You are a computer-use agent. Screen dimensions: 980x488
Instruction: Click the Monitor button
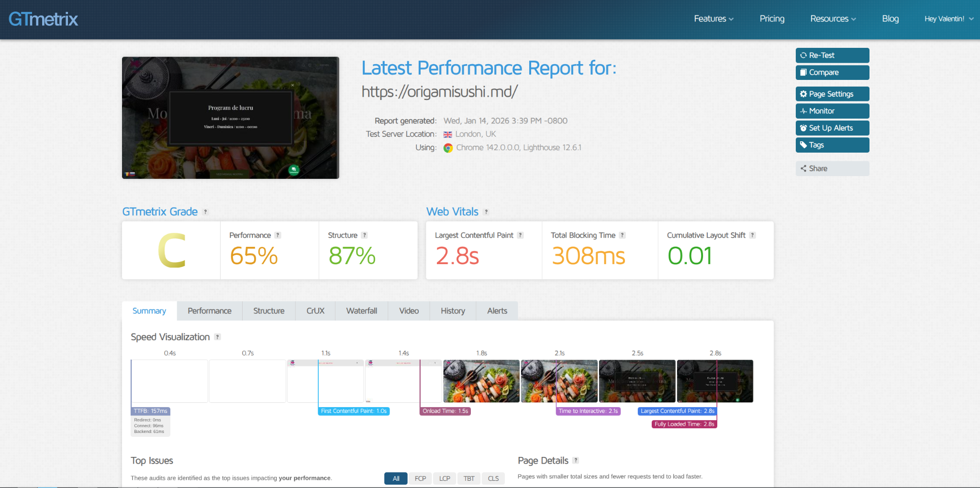tap(832, 111)
